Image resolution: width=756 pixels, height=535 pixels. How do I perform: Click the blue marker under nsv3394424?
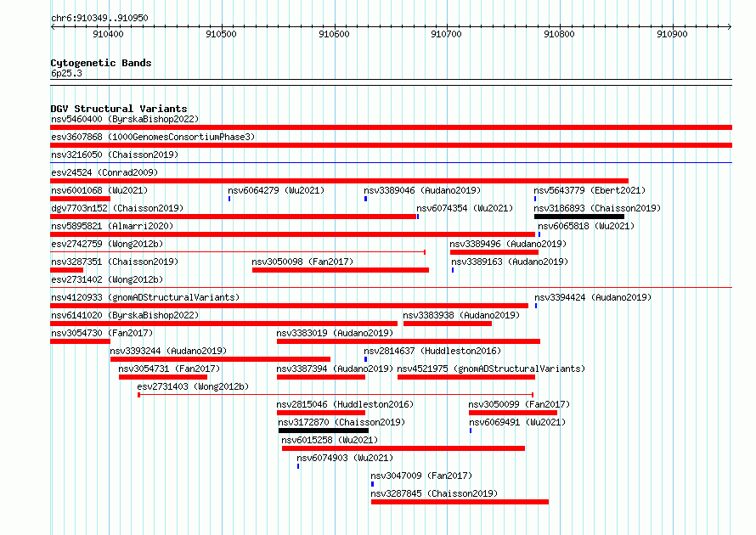(x=536, y=306)
